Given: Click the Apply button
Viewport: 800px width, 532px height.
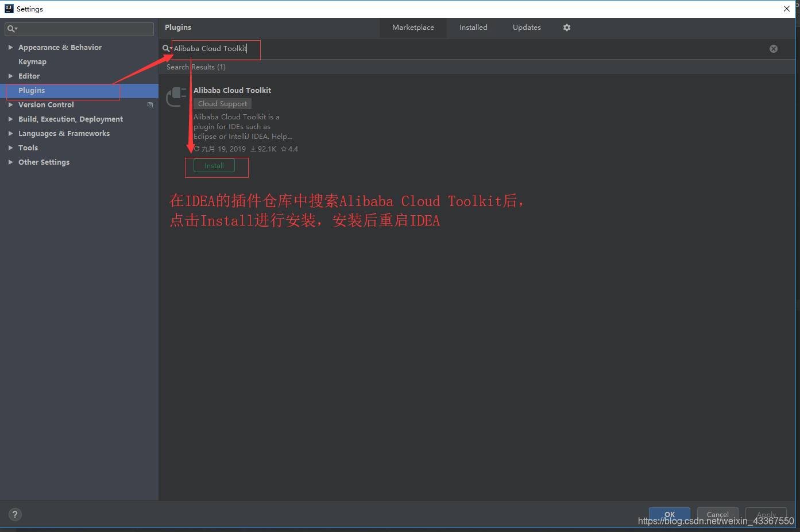Looking at the screenshot, I should pyautogui.click(x=766, y=514).
